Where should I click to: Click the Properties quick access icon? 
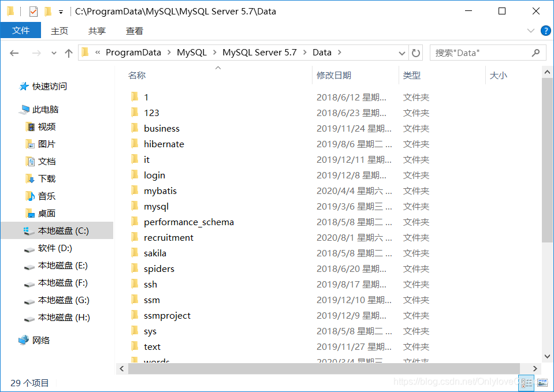tap(33, 12)
